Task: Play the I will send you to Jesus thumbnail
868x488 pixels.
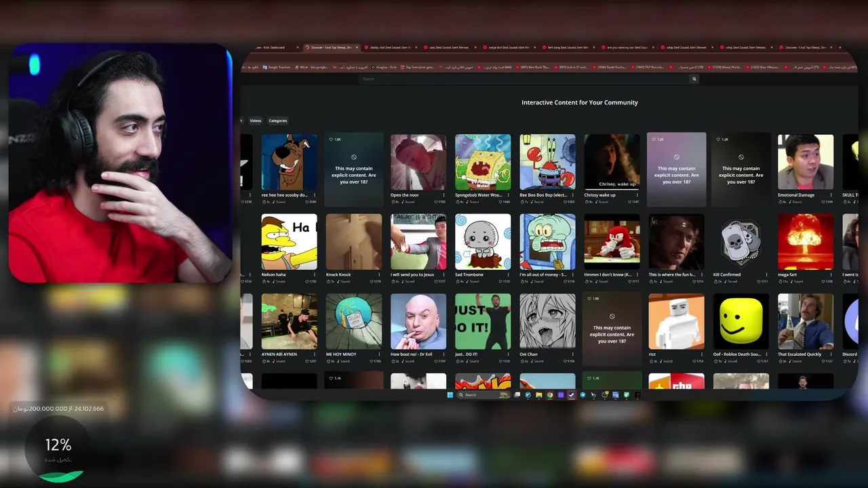Action: (x=418, y=242)
